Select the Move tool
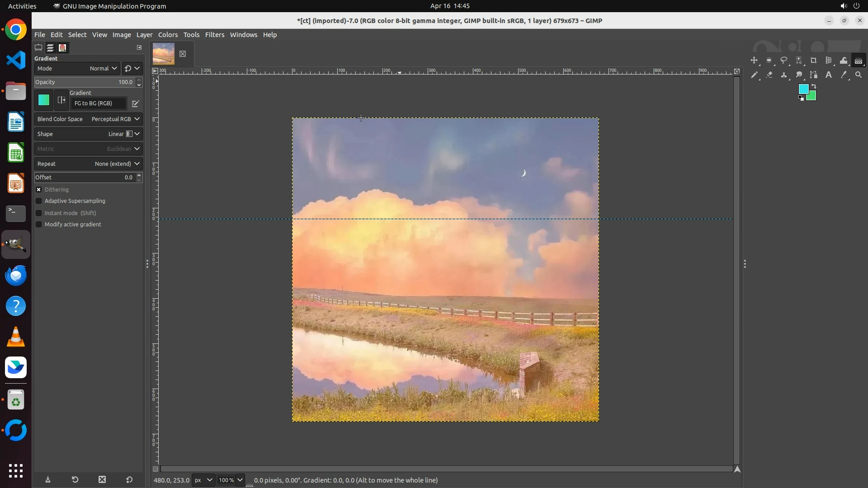 (x=754, y=61)
